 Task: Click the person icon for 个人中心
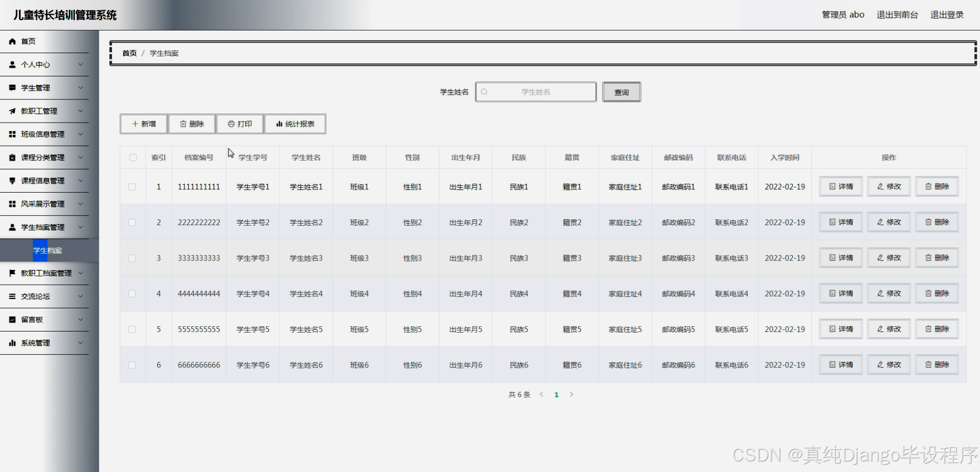point(12,64)
